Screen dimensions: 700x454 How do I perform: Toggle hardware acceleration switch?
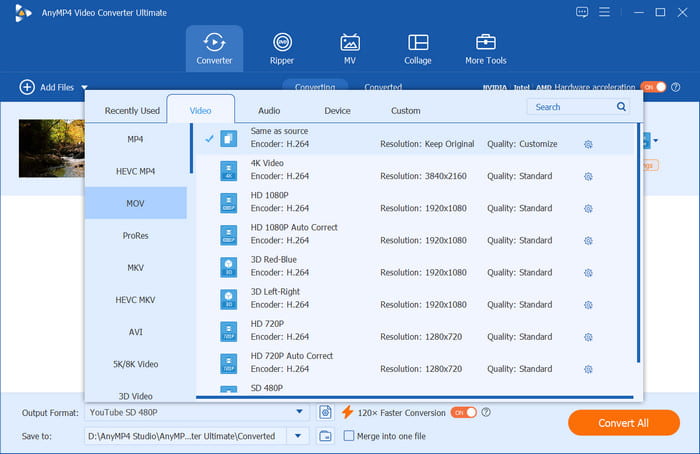[x=653, y=87]
